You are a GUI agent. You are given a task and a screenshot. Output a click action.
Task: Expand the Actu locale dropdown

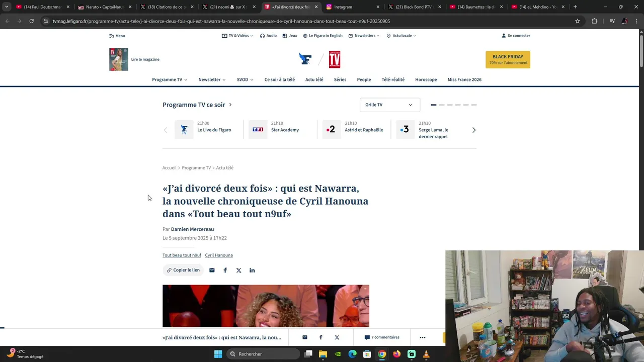pos(401,36)
